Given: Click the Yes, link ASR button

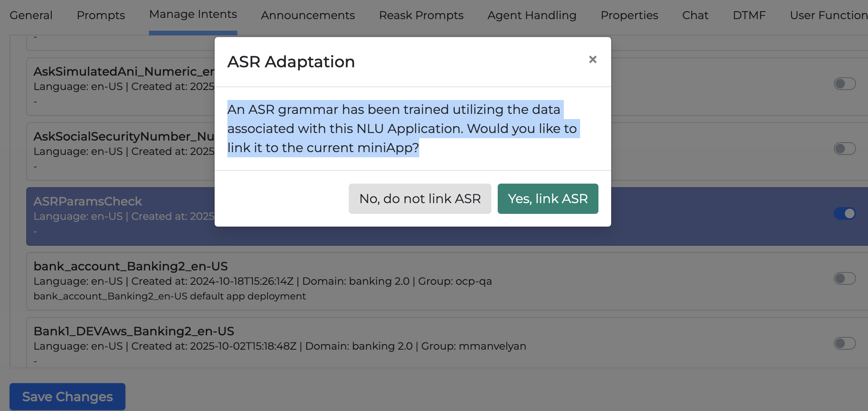Looking at the screenshot, I should pyautogui.click(x=548, y=198).
